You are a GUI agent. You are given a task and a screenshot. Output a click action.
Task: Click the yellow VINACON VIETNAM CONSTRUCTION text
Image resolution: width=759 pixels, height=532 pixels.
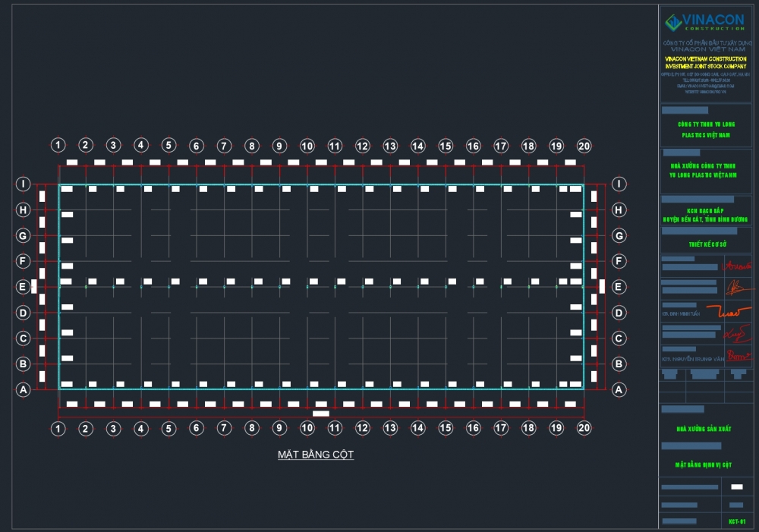(x=705, y=58)
